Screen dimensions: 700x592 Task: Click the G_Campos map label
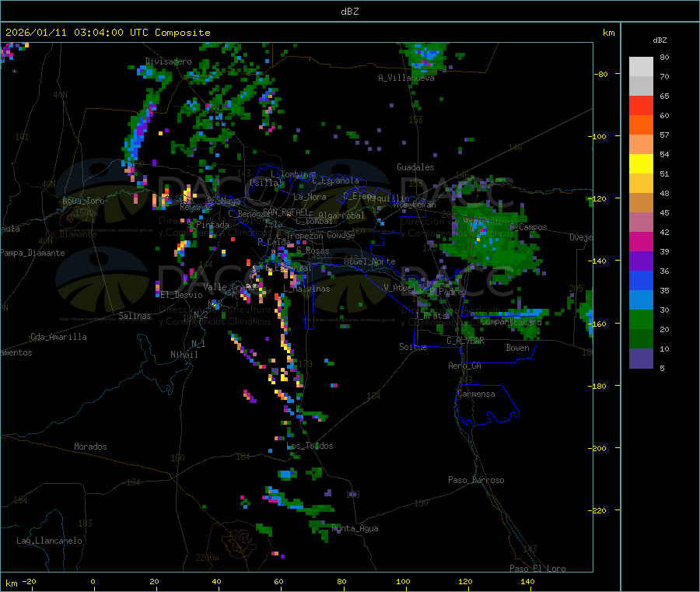528,227
